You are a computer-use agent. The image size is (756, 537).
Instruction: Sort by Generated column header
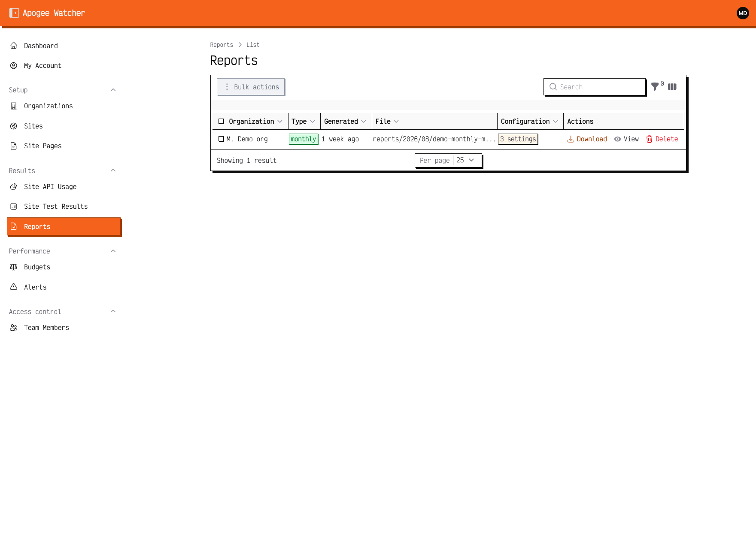[345, 122]
